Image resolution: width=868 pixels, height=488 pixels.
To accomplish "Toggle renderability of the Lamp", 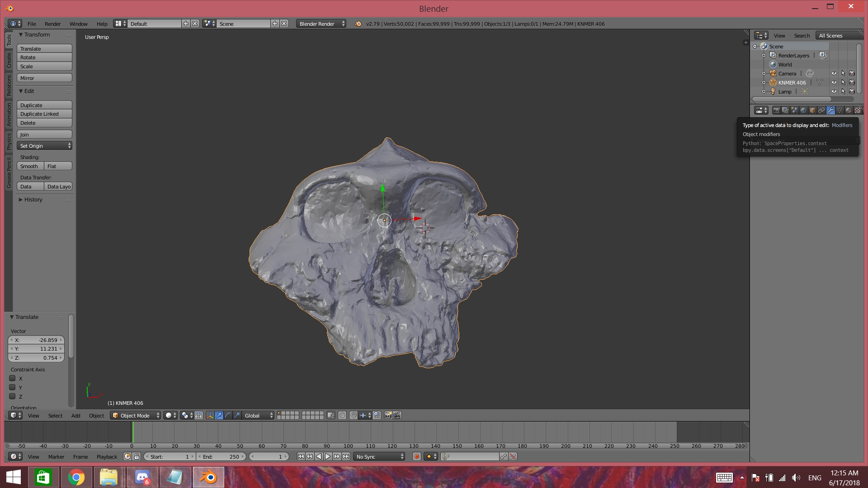I will pyautogui.click(x=852, y=91).
